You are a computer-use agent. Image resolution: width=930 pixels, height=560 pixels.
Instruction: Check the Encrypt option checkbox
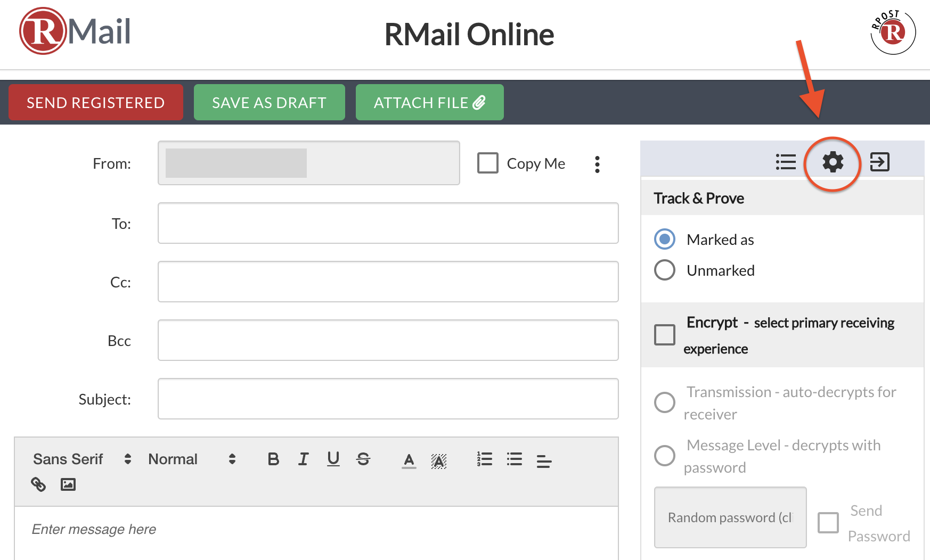[x=665, y=335]
